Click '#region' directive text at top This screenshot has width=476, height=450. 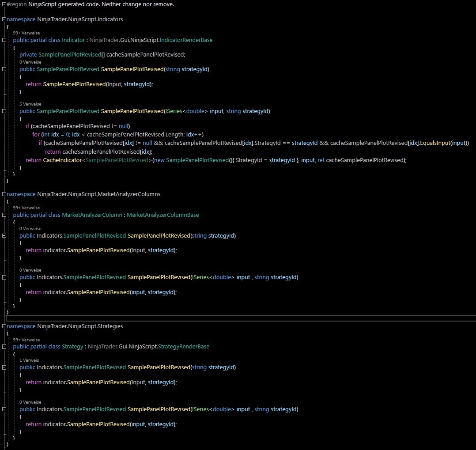point(17,4)
